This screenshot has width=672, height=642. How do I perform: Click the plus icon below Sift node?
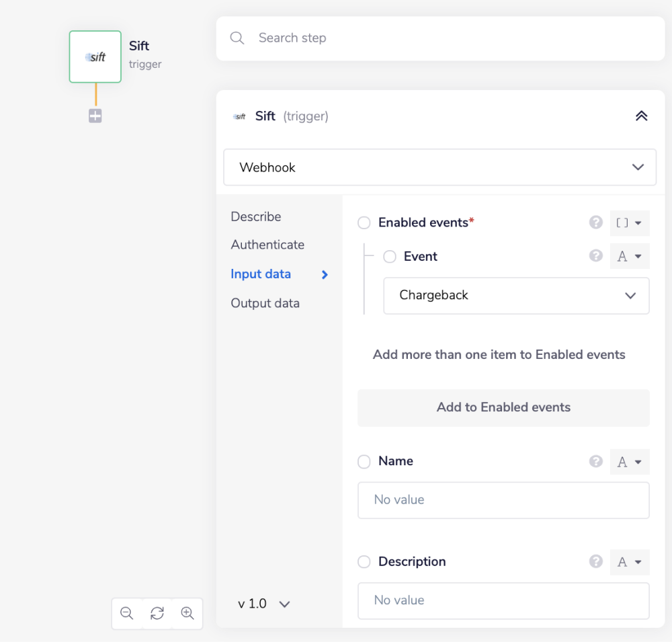pos(95,116)
